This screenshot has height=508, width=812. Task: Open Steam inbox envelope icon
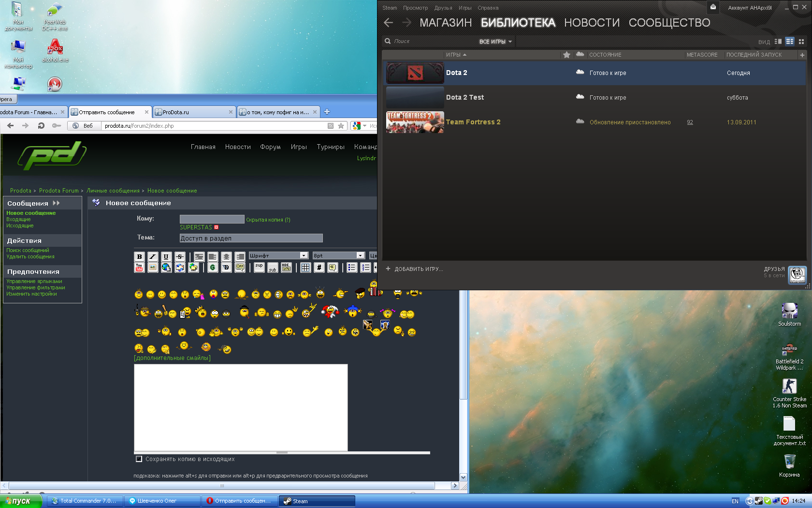pos(713,7)
